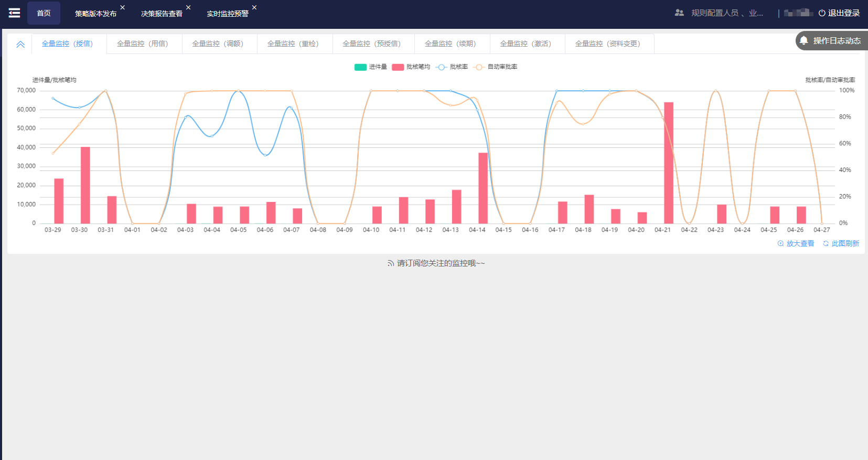Click the 100% right axis value
868x460 pixels.
pyautogui.click(x=847, y=90)
